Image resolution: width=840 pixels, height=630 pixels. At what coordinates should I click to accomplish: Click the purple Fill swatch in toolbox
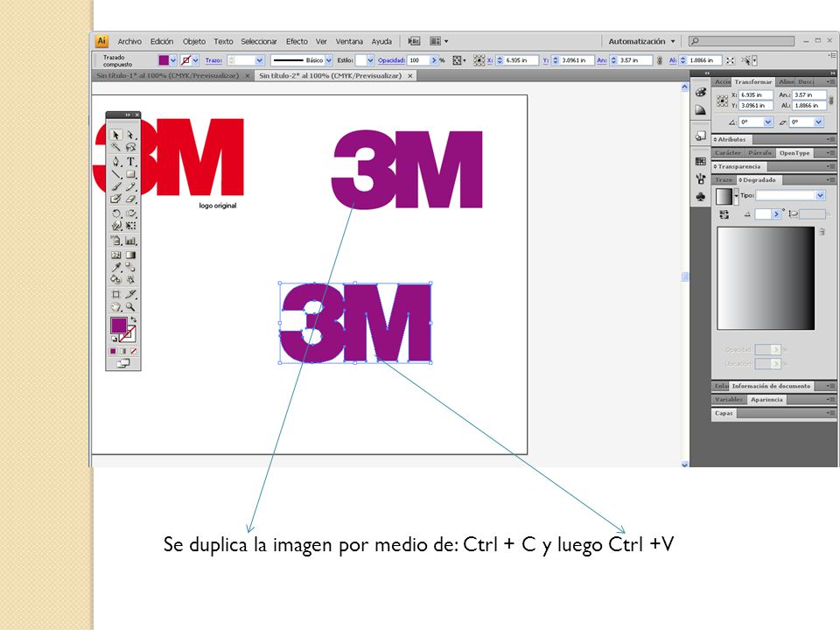pos(118,325)
